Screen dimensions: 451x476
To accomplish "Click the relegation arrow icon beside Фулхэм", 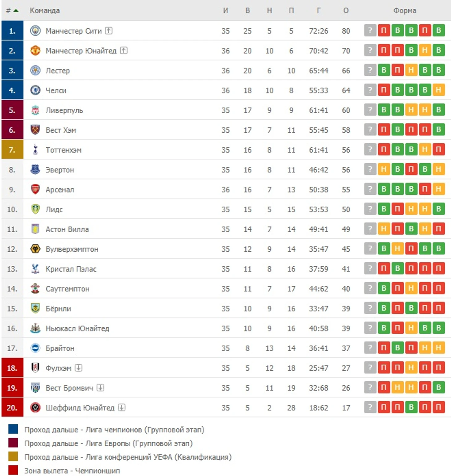I will click(78, 368).
